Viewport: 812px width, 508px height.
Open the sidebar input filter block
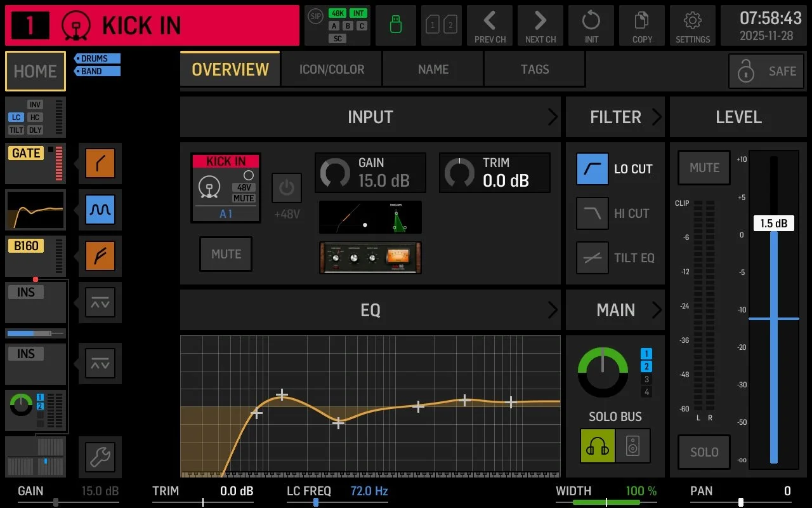[36, 117]
